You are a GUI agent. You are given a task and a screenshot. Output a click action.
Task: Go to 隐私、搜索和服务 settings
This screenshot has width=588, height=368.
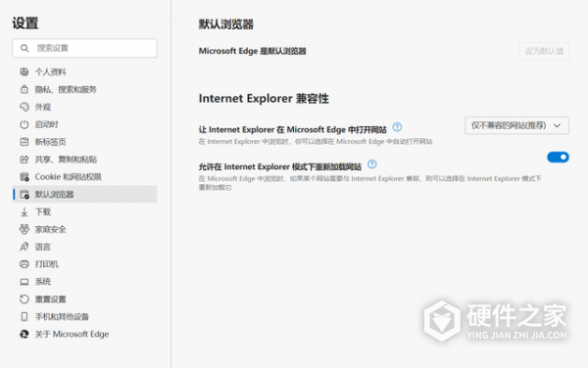point(84,89)
